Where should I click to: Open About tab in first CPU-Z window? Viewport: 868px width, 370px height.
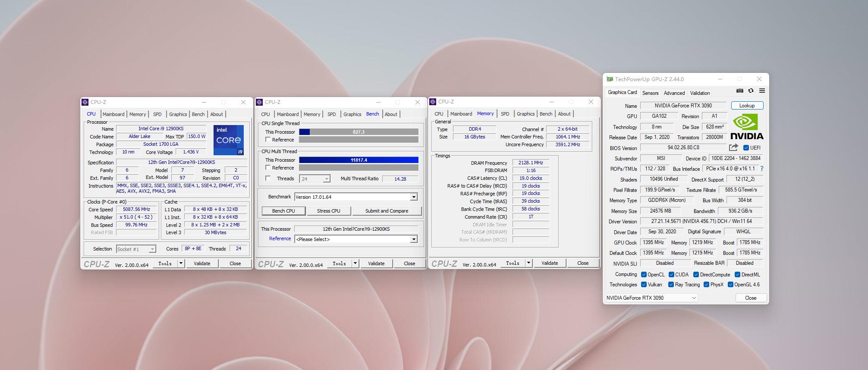tap(217, 114)
